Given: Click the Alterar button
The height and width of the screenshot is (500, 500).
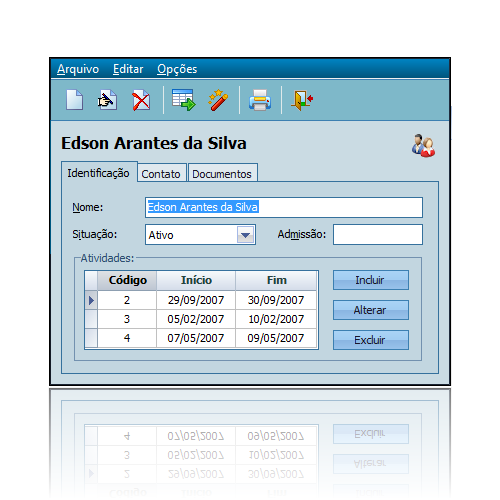Looking at the screenshot, I should click(x=371, y=310).
